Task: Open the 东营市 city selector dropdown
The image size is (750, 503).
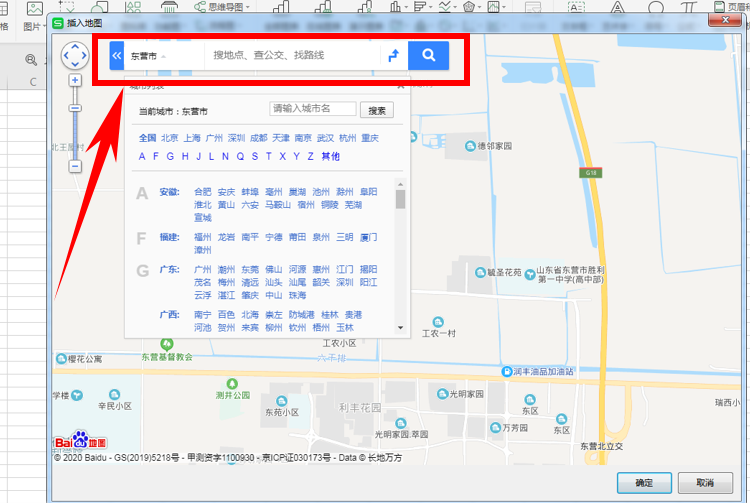Action: [148, 56]
